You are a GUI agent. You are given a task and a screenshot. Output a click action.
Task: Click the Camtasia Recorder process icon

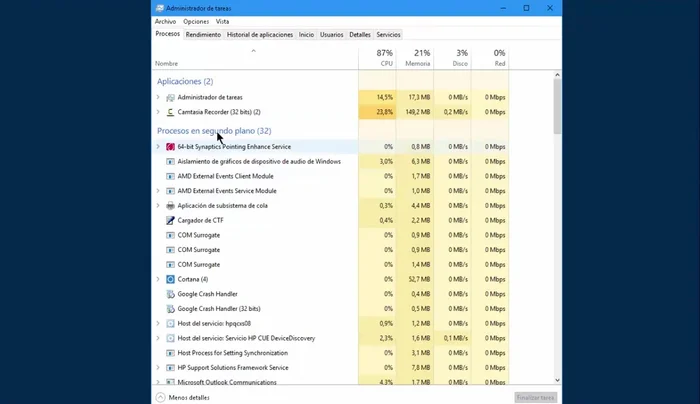pos(170,112)
